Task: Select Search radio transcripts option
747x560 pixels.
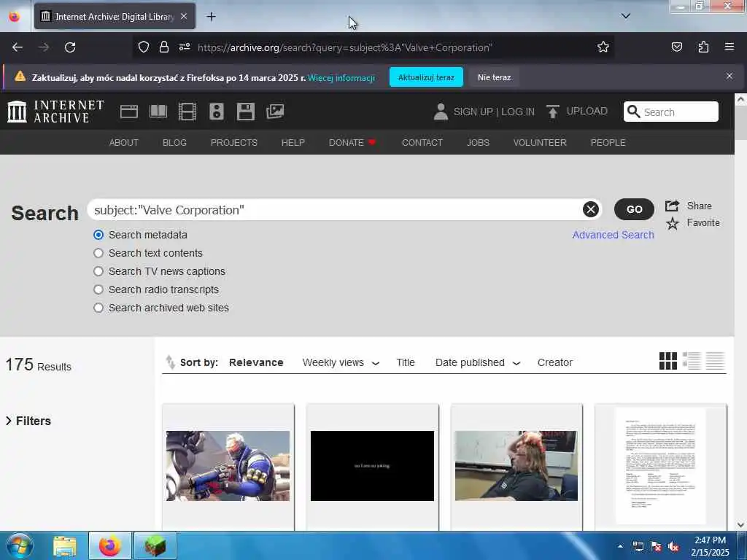Action: click(x=98, y=289)
